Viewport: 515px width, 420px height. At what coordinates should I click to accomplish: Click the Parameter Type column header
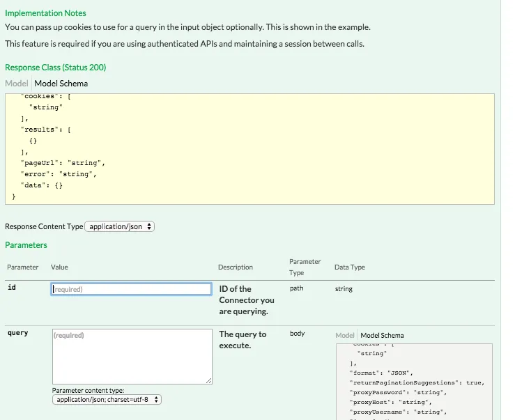pyautogui.click(x=305, y=267)
